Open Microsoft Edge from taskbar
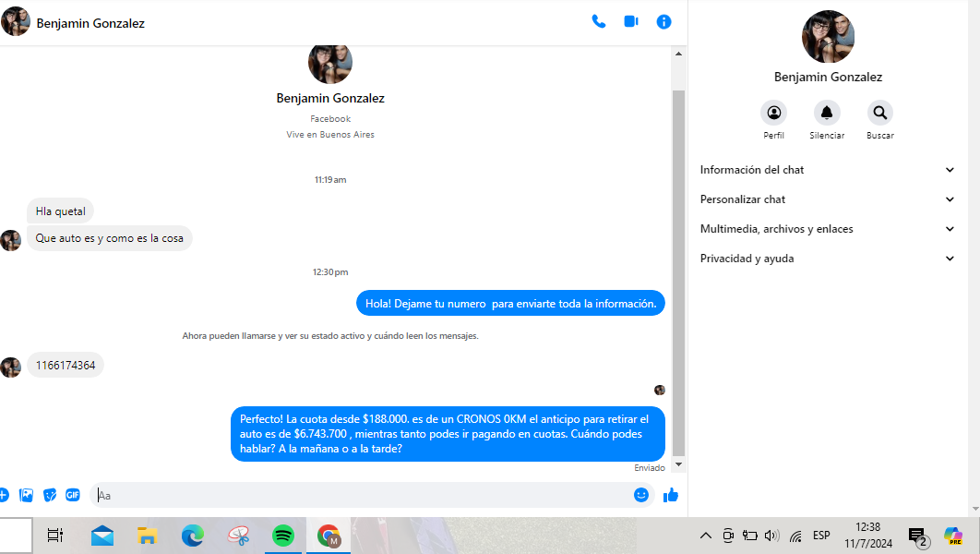 pos(193,536)
